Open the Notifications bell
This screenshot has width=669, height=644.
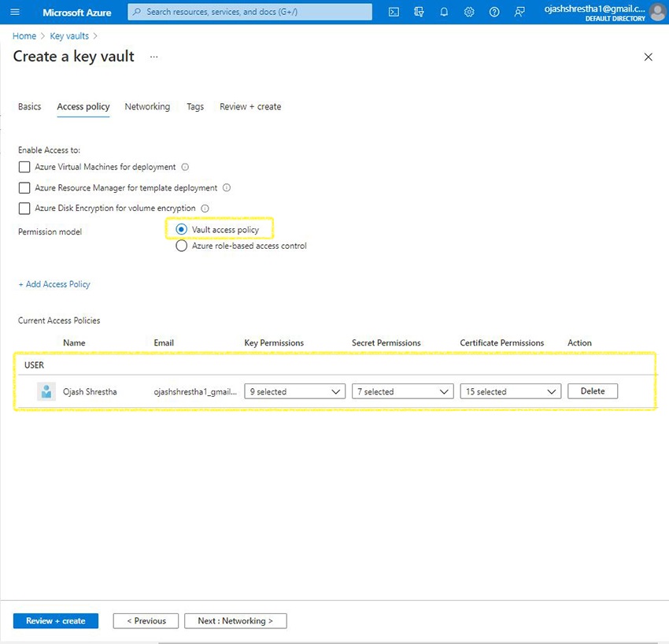pyautogui.click(x=444, y=12)
